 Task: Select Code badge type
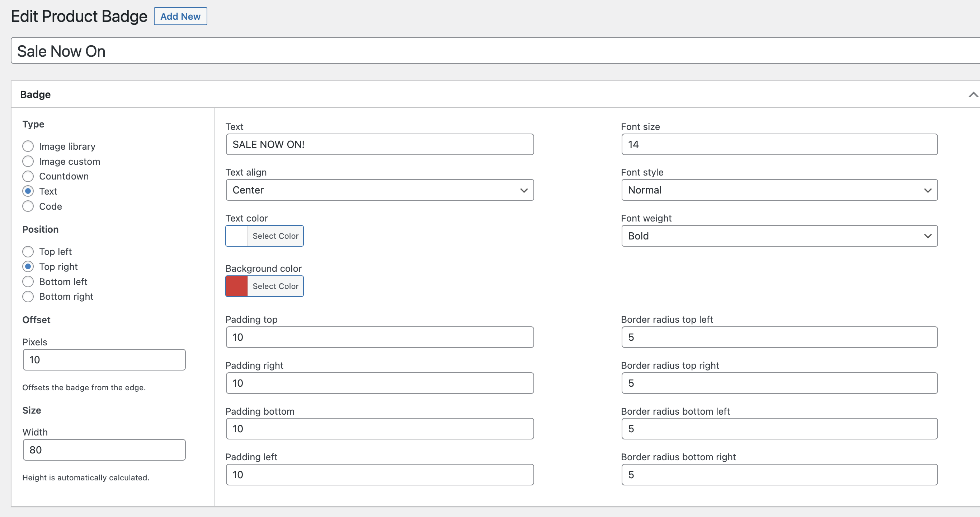(x=28, y=206)
